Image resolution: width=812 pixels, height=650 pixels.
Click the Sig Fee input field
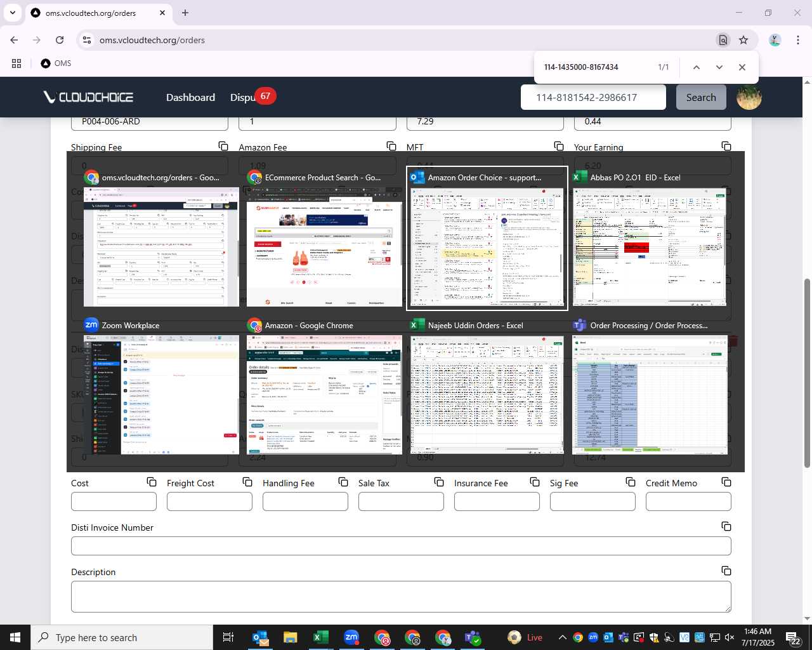(x=593, y=501)
